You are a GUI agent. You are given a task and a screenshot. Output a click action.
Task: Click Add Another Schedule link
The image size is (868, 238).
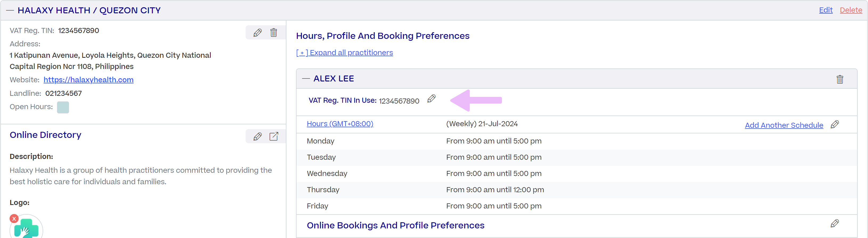(784, 125)
